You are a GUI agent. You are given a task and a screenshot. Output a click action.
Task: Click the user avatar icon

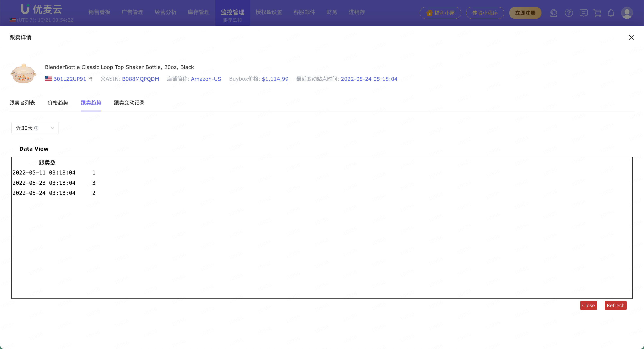tap(627, 13)
